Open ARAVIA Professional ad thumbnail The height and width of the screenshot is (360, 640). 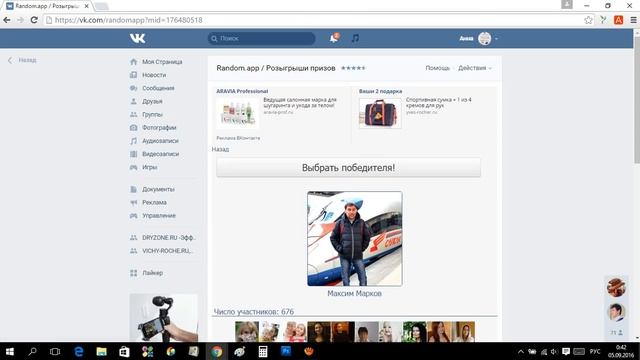pos(238,113)
